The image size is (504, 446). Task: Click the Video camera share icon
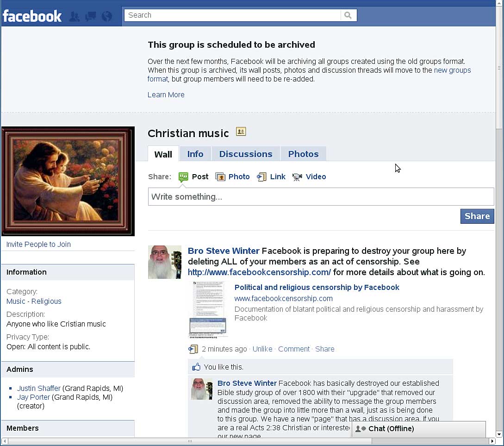coord(297,177)
